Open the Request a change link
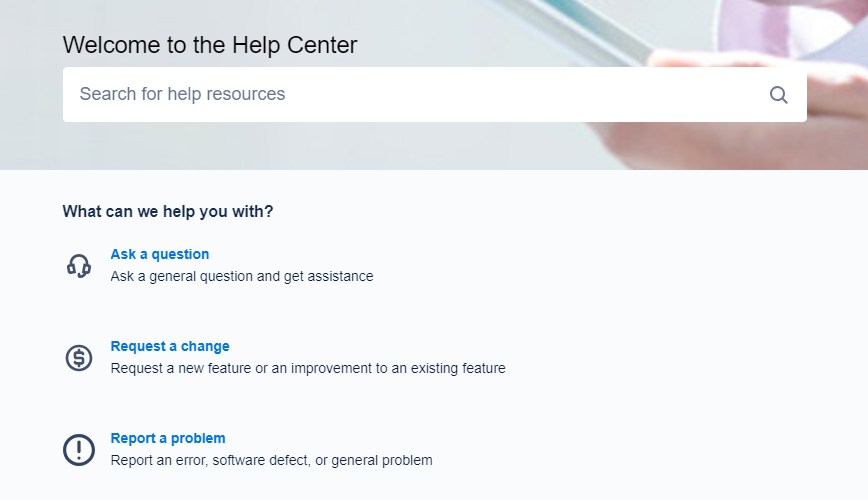The width and height of the screenshot is (868, 500). pos(170,346)
